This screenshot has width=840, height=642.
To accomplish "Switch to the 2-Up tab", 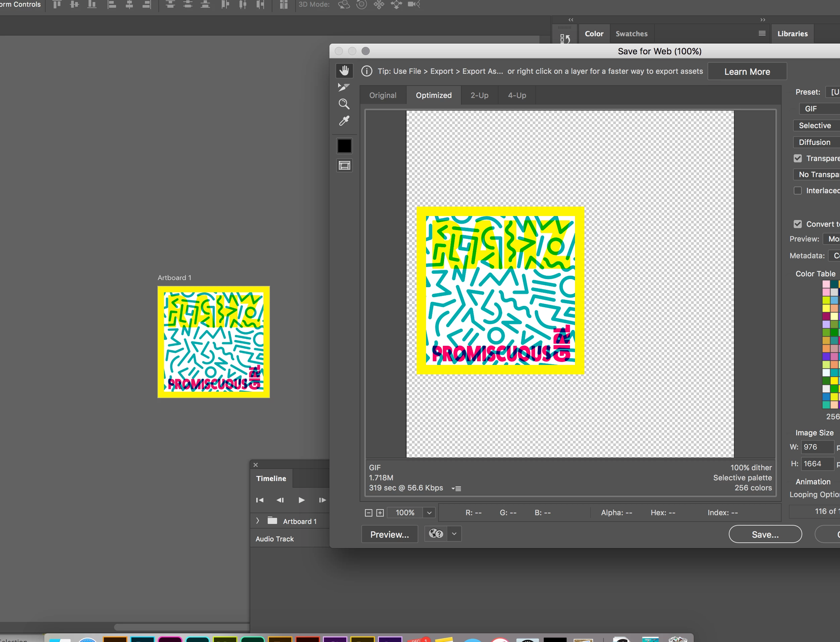I will [479, 95].
